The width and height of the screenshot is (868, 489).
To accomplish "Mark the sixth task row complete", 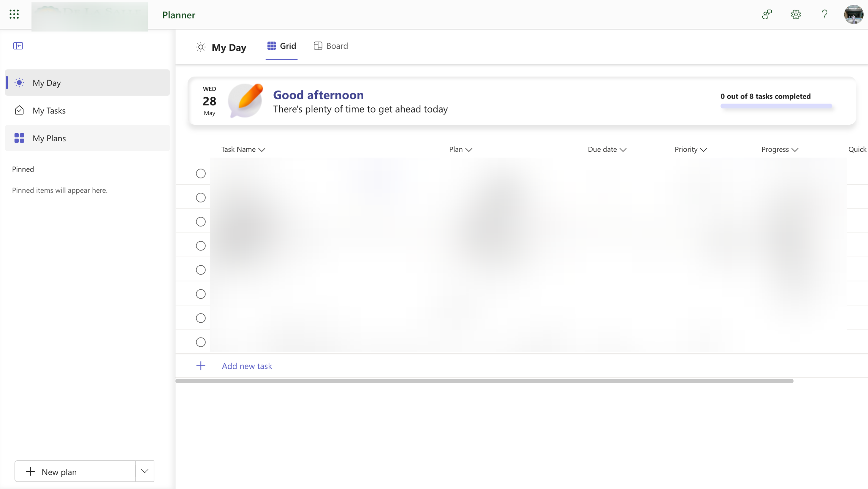I will point(201,294).
